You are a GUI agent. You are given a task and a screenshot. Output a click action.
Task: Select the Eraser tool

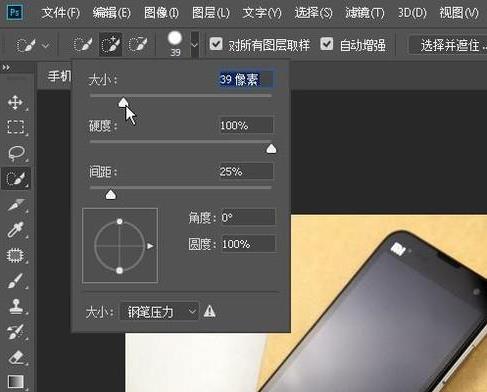16,357
